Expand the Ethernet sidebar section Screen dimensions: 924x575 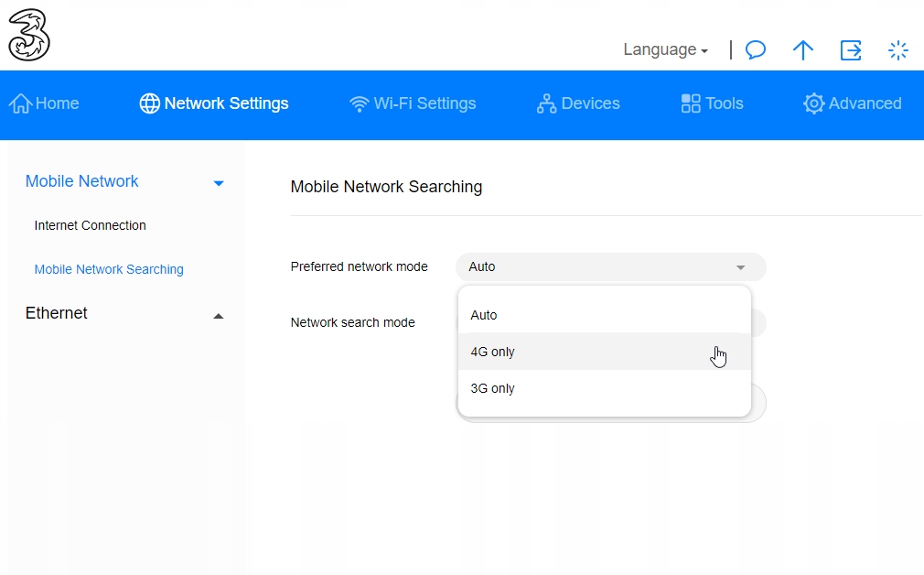218,314
